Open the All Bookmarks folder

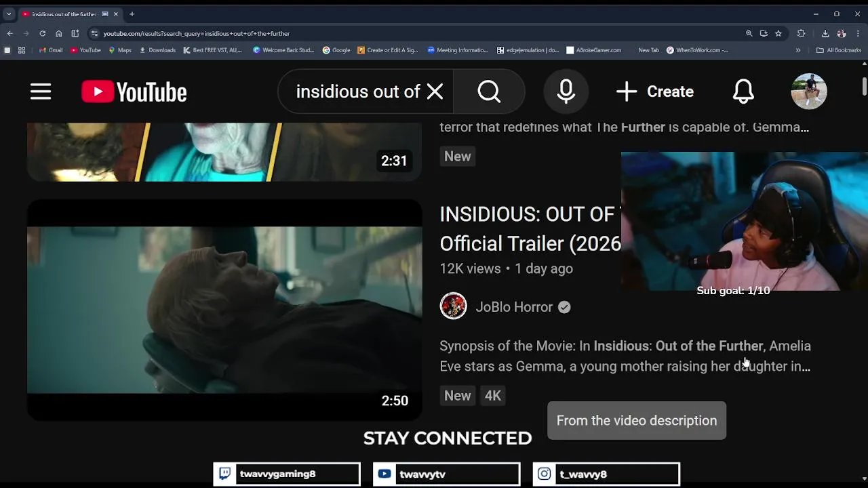[x=839, y=50]
